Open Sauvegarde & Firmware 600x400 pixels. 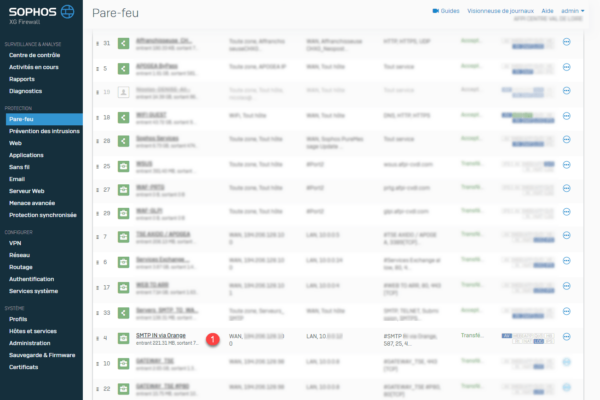pos(42,355)
